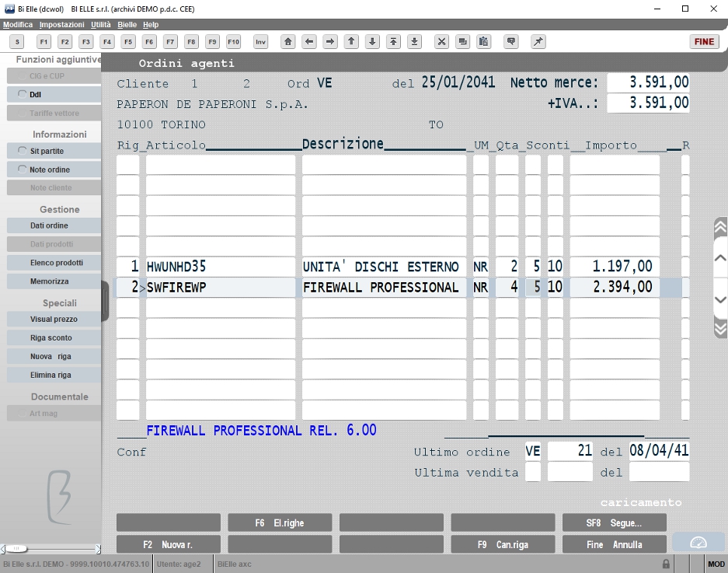Click the home icon in the toolbar
728x573 pixels.
click(287, 42)
